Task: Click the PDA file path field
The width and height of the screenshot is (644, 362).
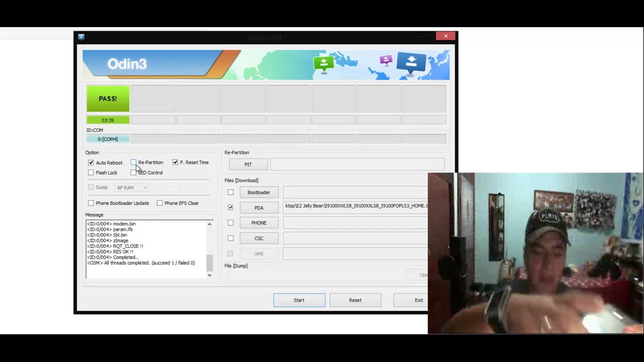Action: (x=355, y=207)
